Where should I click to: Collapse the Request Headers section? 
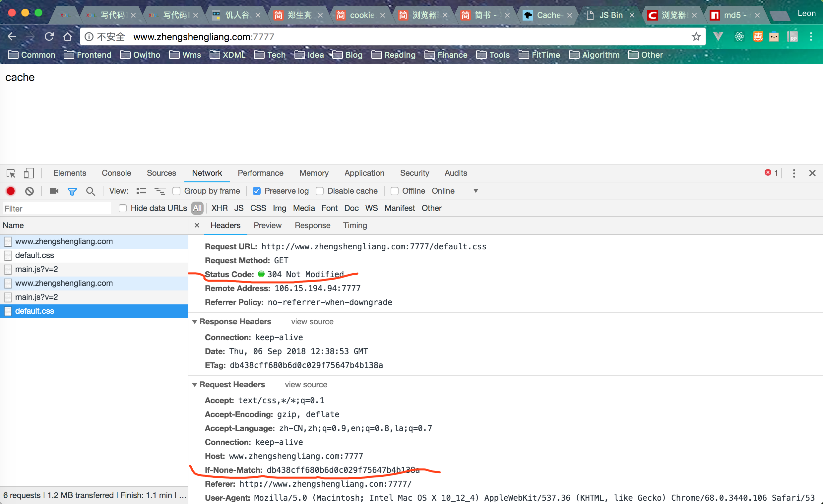click(x=195, y=384)
